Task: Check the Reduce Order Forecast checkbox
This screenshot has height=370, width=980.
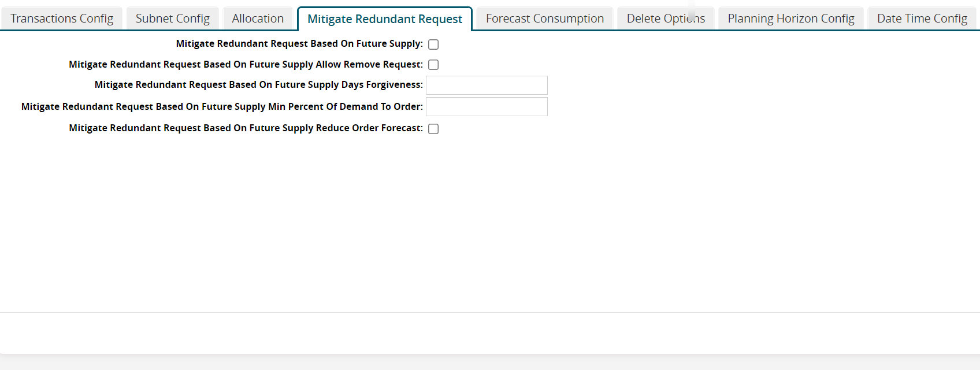Action: coord(433,129)
